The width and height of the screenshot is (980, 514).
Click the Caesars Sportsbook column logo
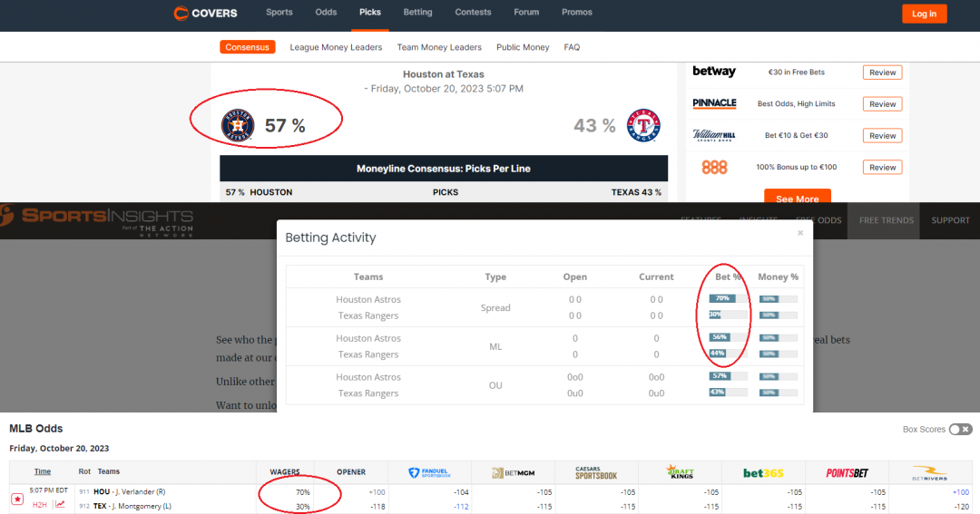coord(596,473)
